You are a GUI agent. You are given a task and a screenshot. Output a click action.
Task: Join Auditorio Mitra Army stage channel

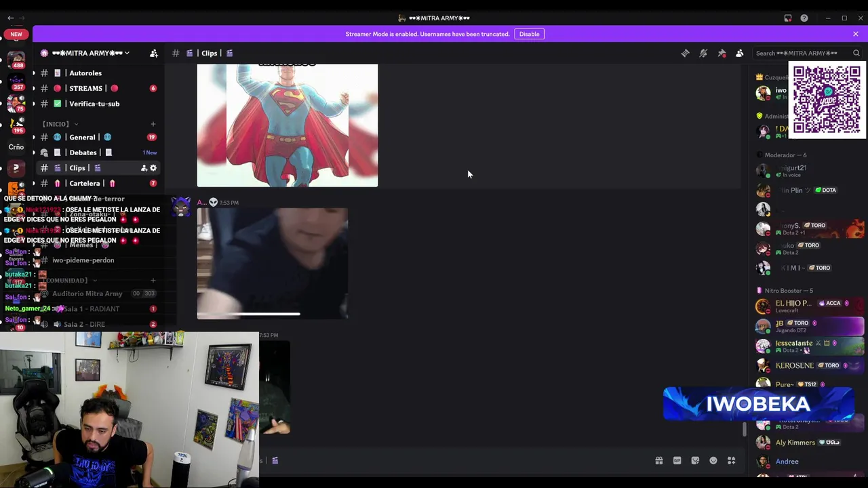(98, 293)
